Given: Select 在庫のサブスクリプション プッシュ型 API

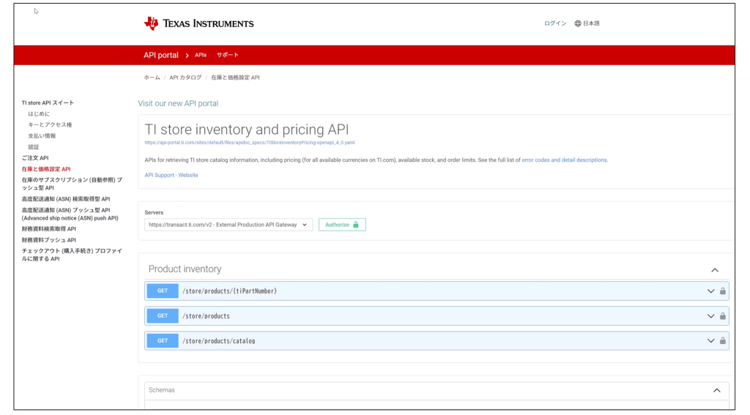Looking at the screenshot, I should 72,184.
